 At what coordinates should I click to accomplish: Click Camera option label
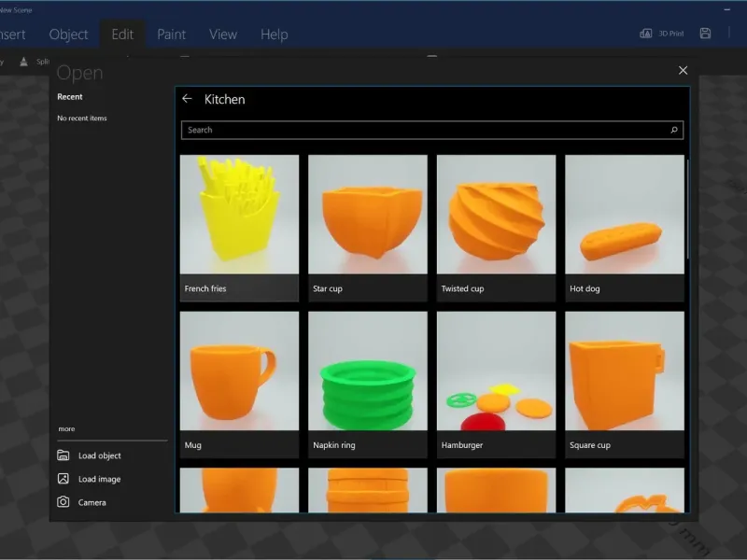(92, 502)
